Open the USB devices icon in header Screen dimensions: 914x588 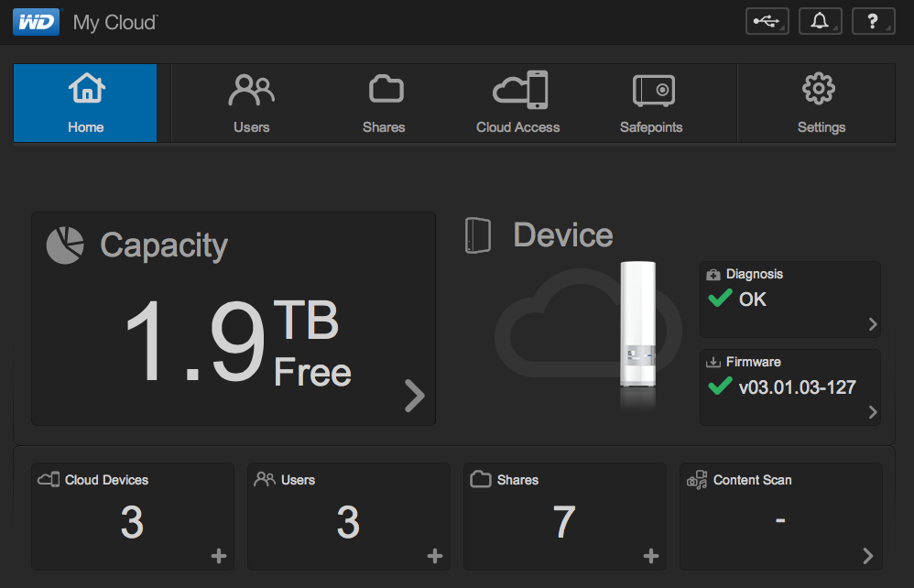click(767, 22)
